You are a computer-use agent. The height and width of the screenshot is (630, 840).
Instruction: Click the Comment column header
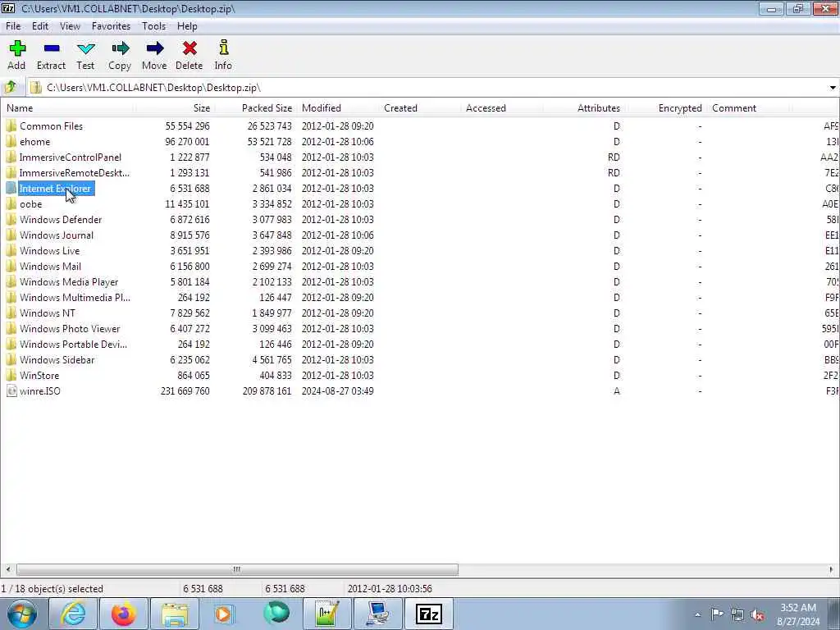[x=748, y=108]
